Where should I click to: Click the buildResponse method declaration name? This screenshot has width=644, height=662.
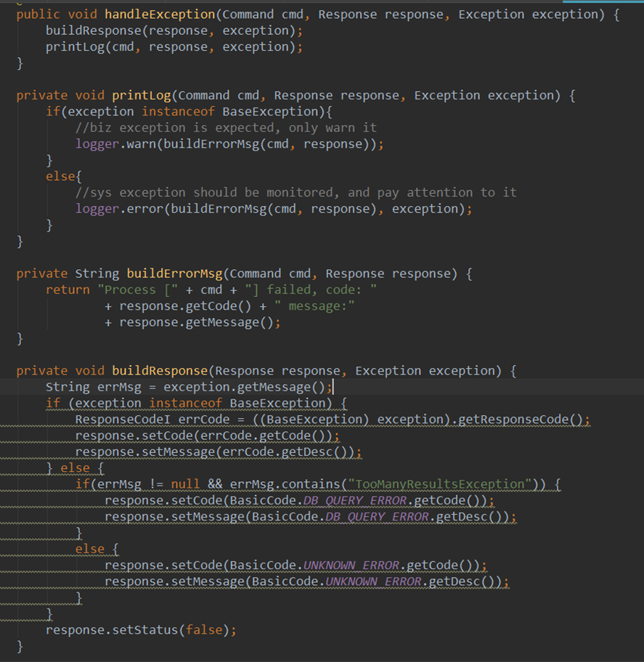click(x=160, y=371)
